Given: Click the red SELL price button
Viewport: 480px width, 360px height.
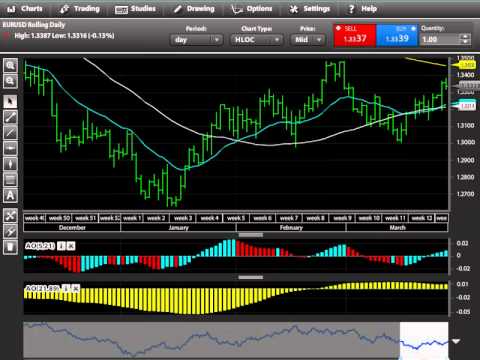Looking at the screenshot, I should 355,35.
